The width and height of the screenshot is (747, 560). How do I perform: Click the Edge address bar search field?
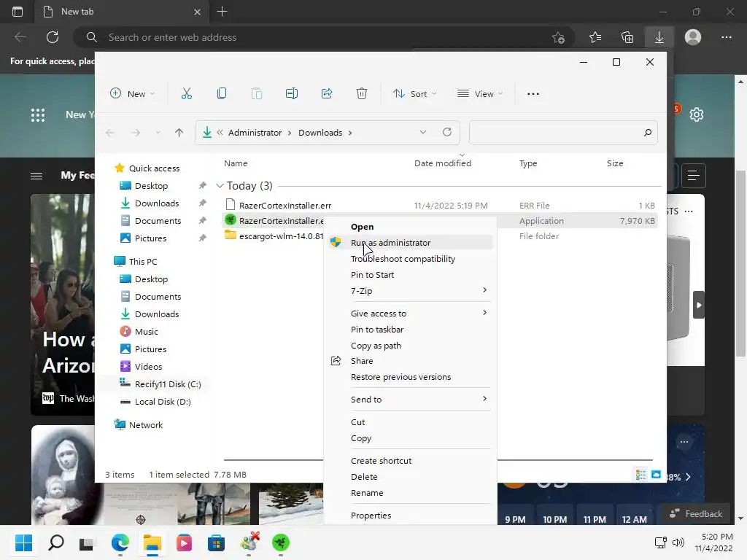click(x=324, y=37)
